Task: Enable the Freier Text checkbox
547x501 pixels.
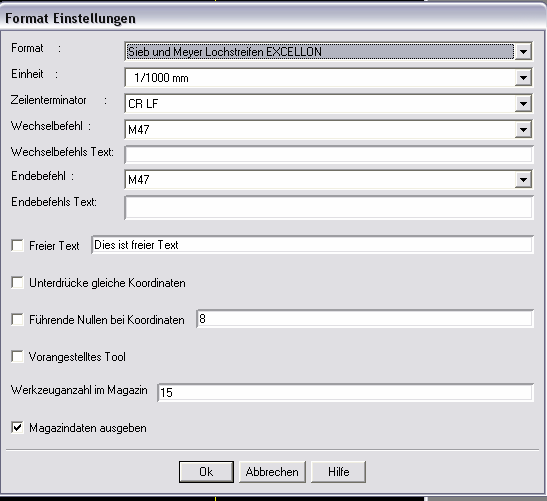Action: (17, 245)
